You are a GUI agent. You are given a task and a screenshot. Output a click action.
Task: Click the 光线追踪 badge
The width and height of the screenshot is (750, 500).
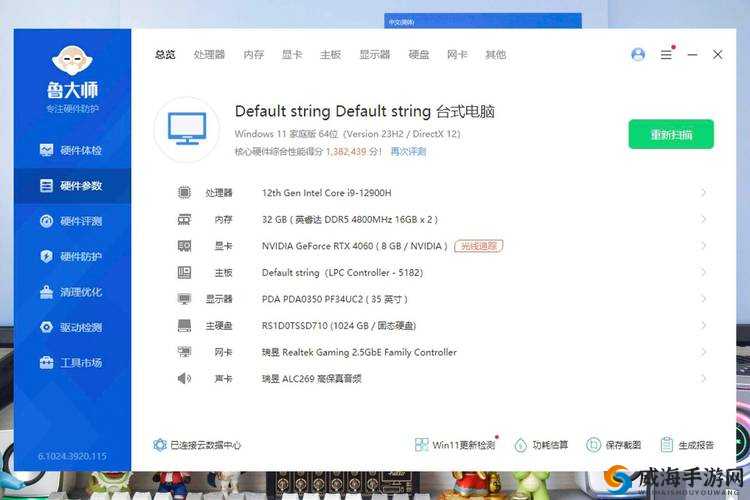[x=479, y=246]
